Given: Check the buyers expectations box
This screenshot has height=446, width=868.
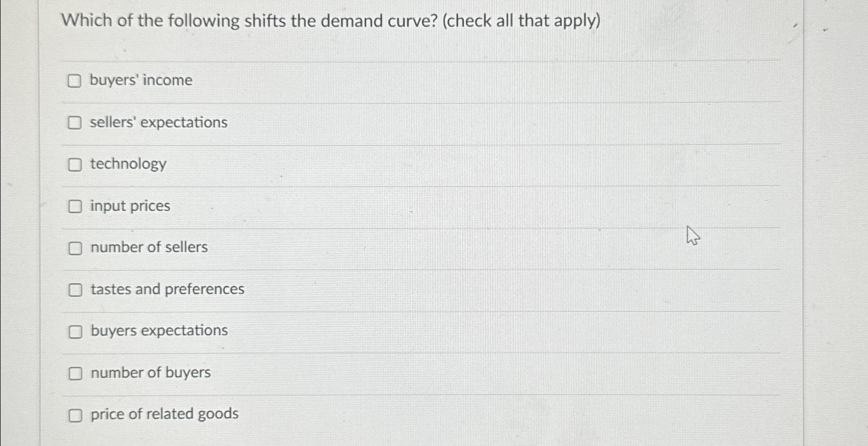Looking at the screenshot, I should [x=75, y=331].
